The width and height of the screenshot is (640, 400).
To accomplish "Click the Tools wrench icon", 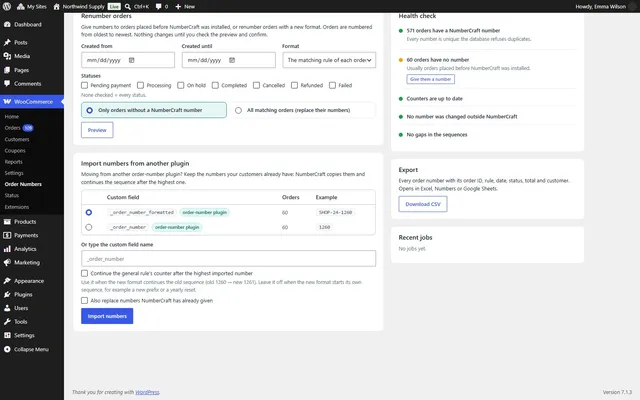I will point(7,322).
